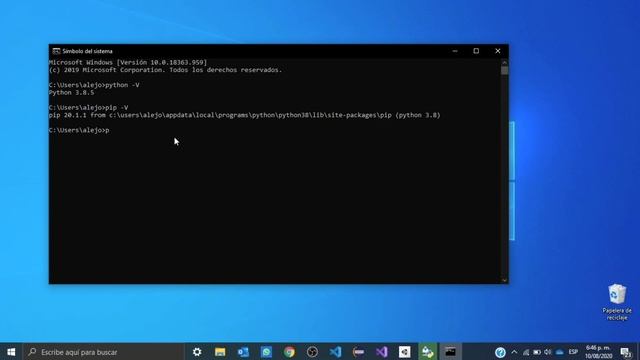Viewport: 640px width, 360px height.
Task: Select Papelera de reciclaje desktop icon
Action: coord(617,302)
